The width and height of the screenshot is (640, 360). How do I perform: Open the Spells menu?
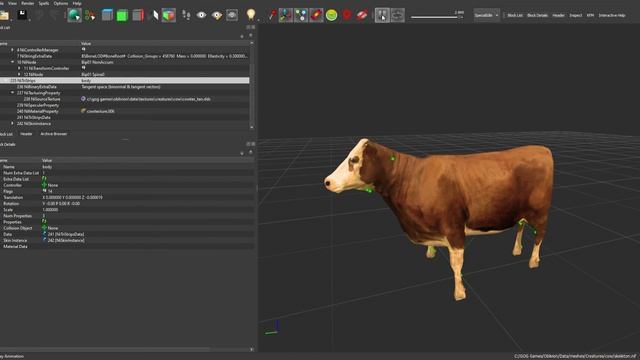(44, 3)
